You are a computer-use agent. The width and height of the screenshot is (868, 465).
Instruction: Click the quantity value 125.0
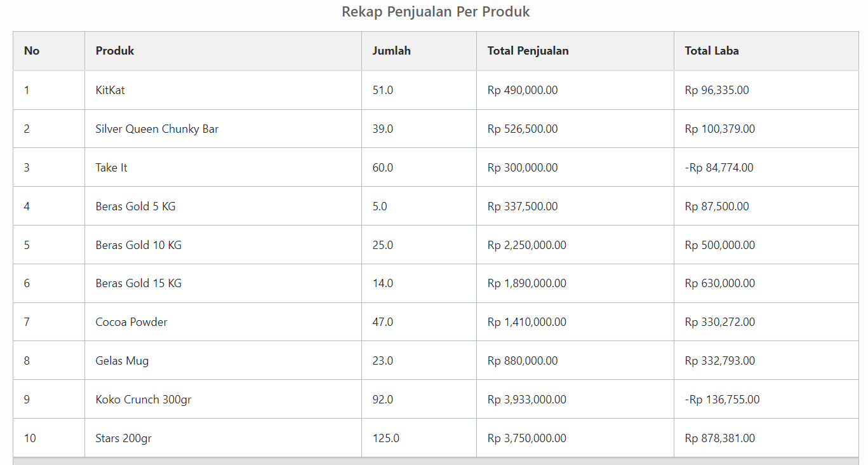[385, 438]
